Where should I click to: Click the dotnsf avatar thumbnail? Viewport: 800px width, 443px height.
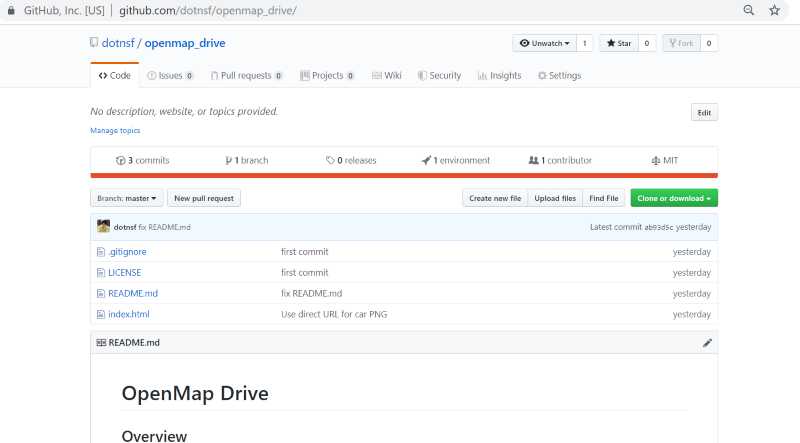click(104, 226)
